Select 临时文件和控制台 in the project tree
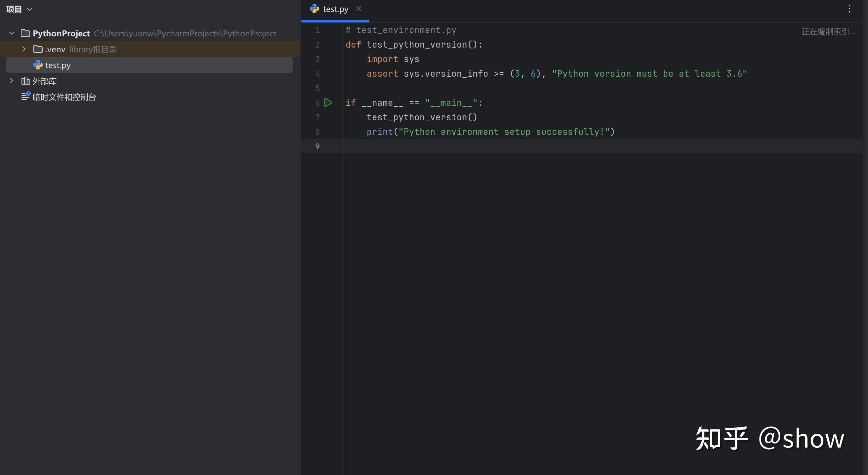 [64, 97]
